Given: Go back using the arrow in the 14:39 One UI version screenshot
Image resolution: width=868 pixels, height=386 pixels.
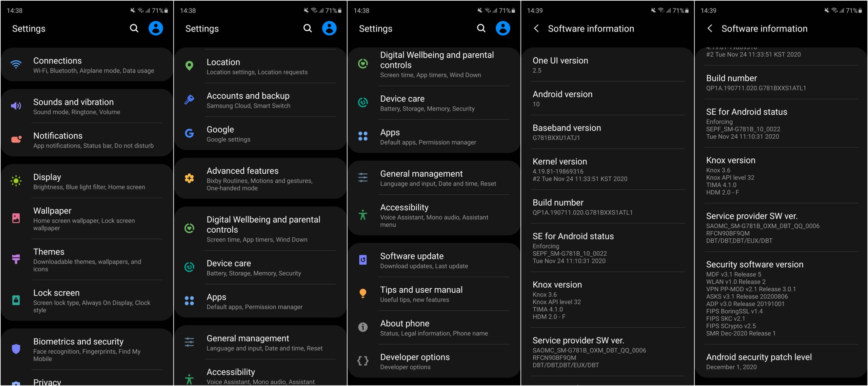Looking at the screenshot, I should (536, 28).
